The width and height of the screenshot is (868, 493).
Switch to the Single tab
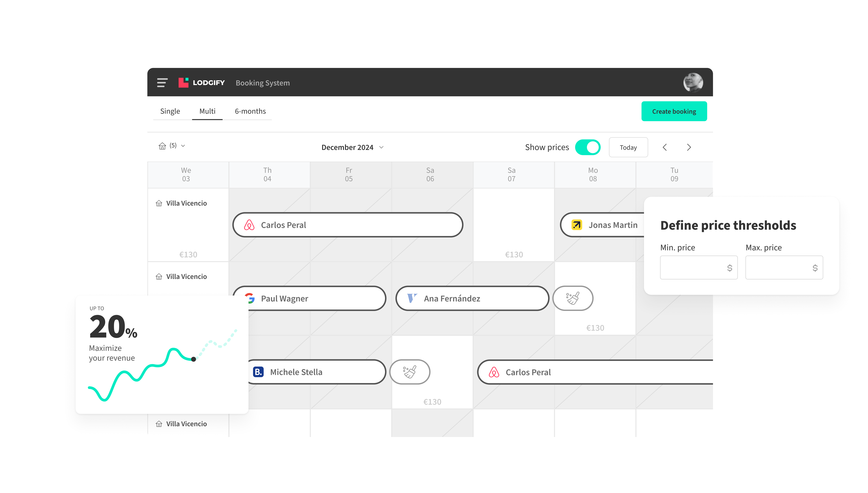pyautogui.click(x=170, y=111)
